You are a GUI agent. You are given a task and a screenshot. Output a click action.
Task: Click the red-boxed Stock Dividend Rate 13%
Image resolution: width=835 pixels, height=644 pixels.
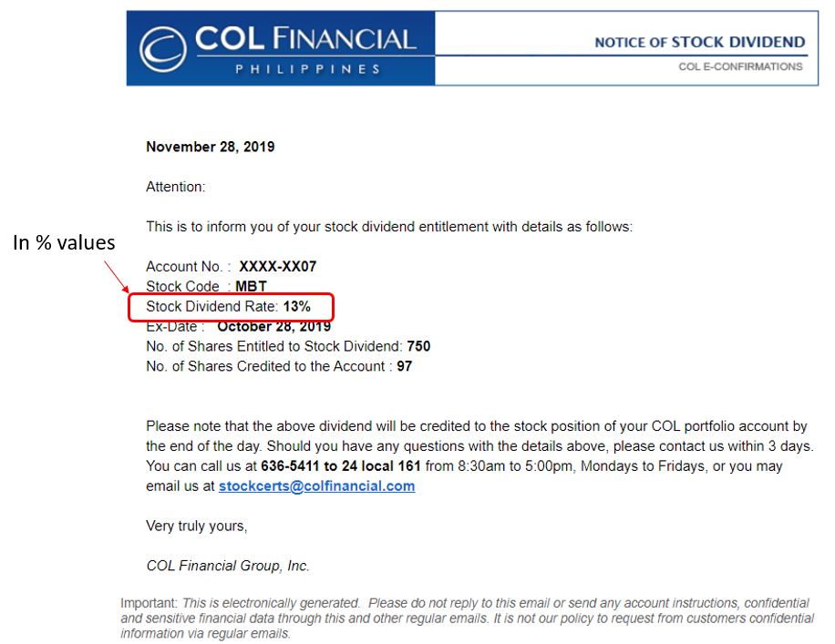pyautogui.click(x=232, y=307)
